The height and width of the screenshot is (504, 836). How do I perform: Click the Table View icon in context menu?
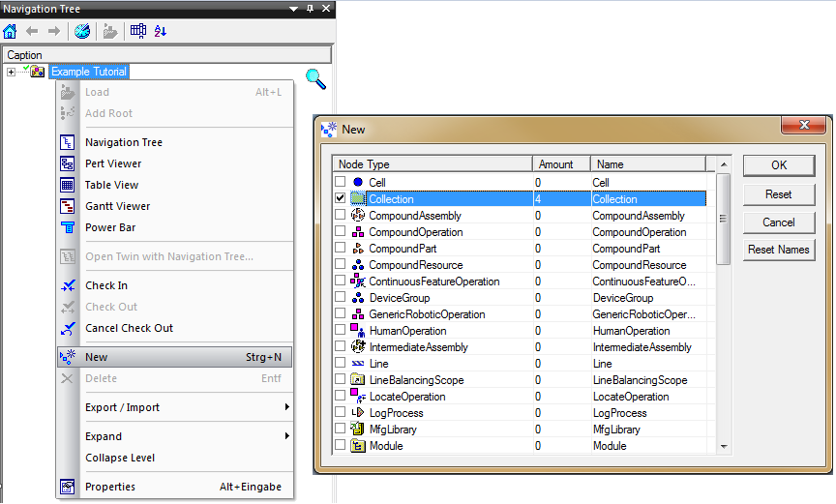click(x=67, y=186)
